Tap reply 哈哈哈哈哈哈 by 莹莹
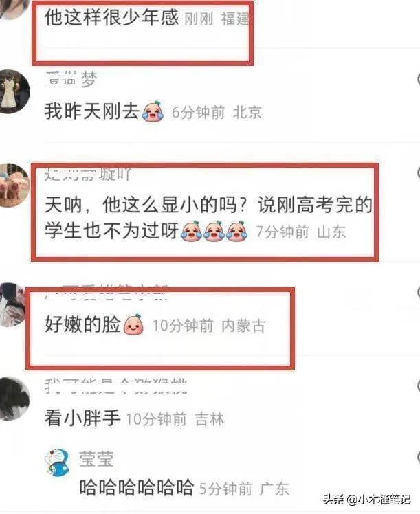 tap(136, 487)
